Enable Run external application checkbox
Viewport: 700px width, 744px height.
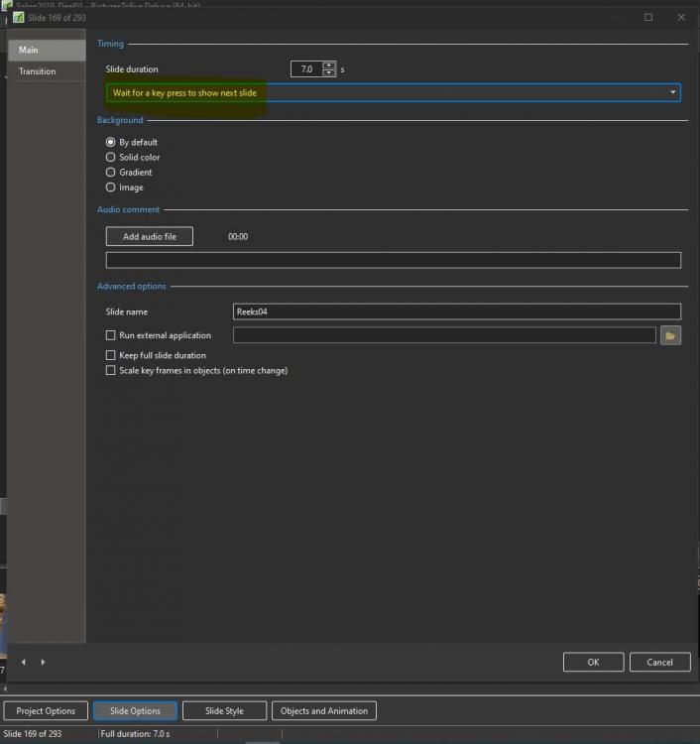[x=110, y=335]
